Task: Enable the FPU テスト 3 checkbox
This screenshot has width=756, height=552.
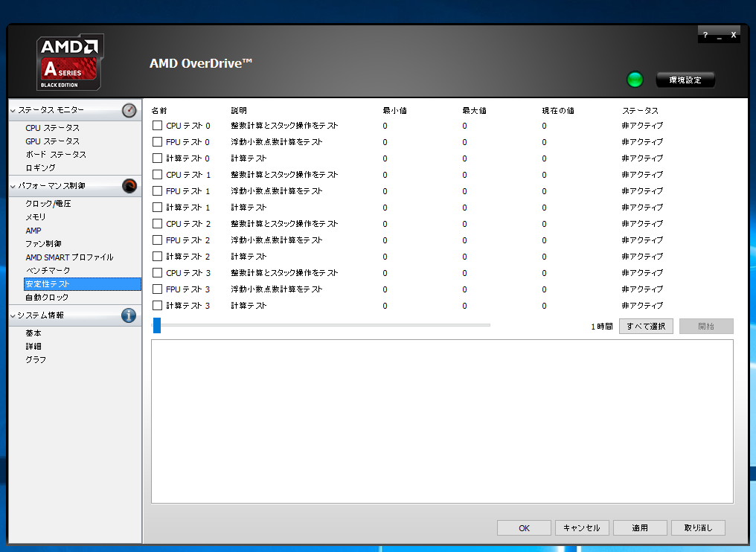Action: pos(157,289)
